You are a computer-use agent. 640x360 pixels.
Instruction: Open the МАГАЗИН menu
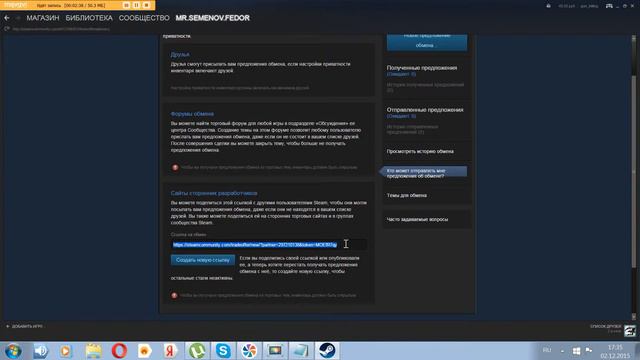pyautogui.click(x=43, y=18)
